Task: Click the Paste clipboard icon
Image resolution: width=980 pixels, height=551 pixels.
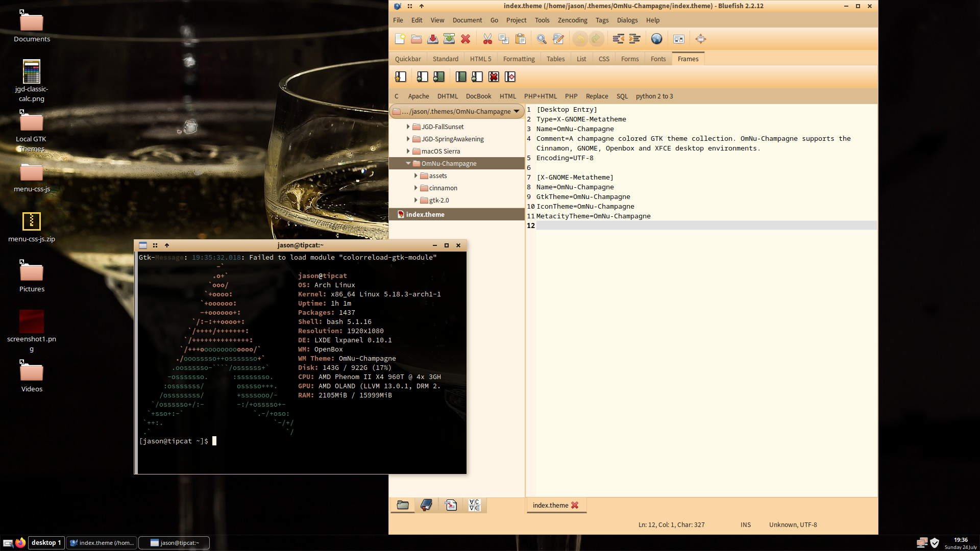Action: [x=520, y=39]
